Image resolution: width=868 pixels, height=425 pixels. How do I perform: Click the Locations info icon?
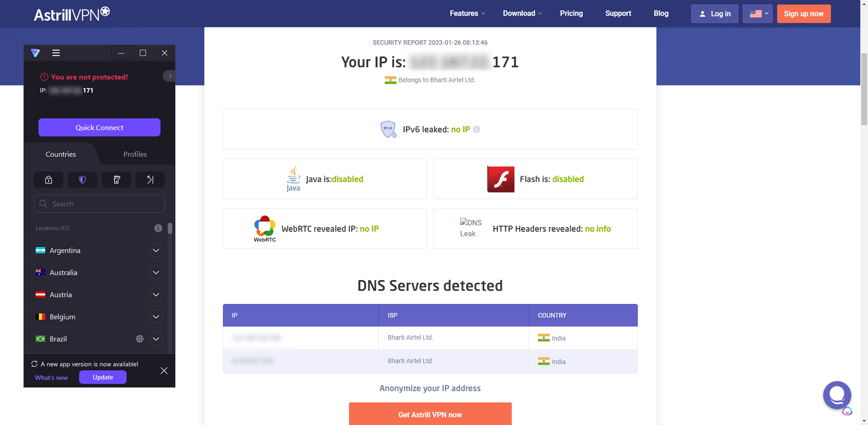(158, 228)
